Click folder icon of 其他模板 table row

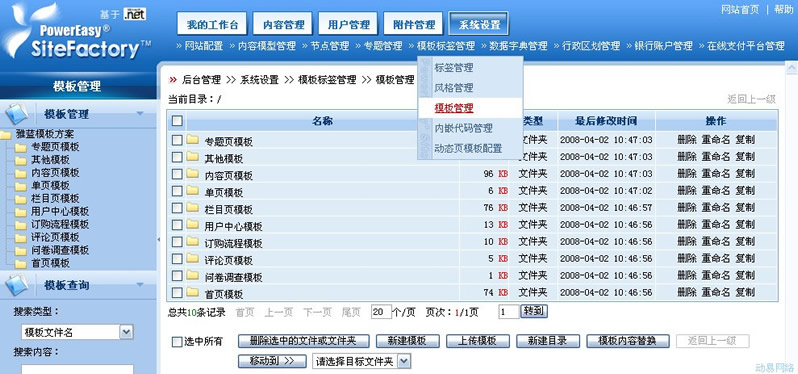click(x=192, y=157)
